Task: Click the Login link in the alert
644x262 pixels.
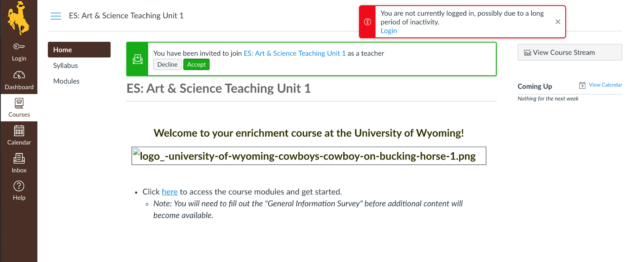Action: (x=389, y=31)
